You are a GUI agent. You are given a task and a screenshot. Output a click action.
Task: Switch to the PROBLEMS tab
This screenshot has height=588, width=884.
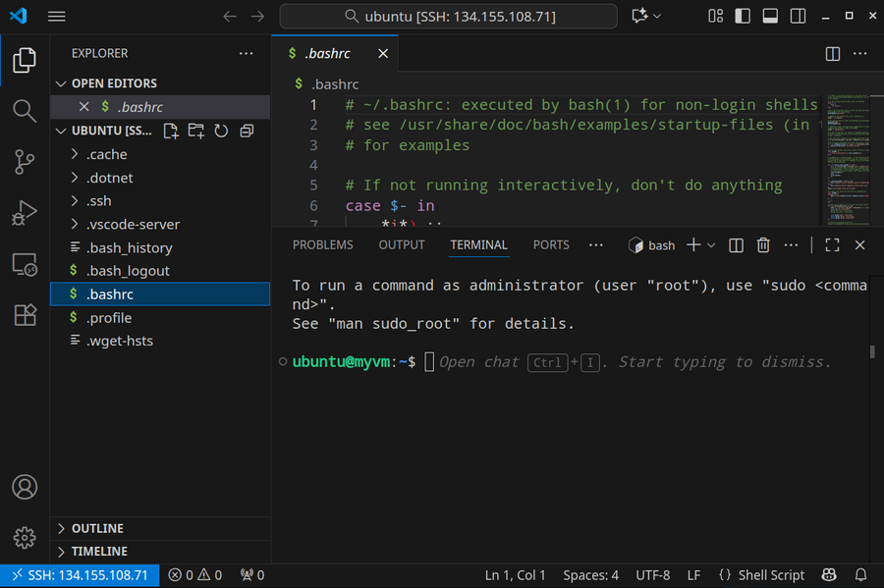pos(322,245)
